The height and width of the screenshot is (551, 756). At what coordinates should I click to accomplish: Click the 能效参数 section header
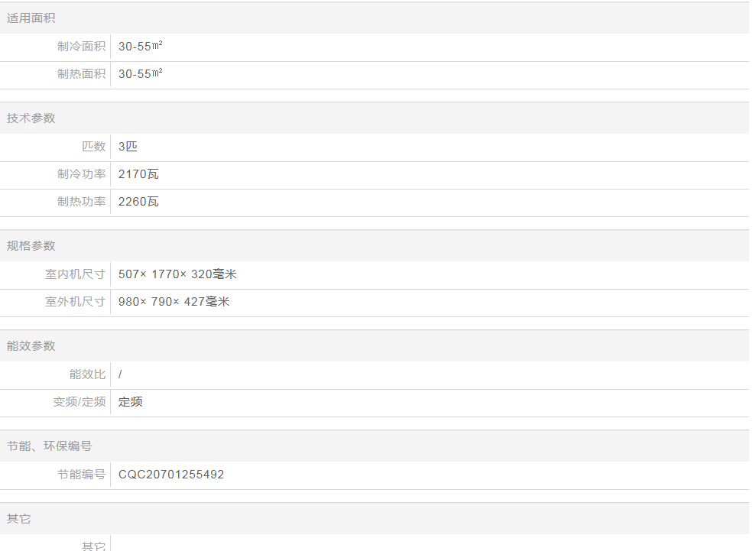tap(31, 346)
